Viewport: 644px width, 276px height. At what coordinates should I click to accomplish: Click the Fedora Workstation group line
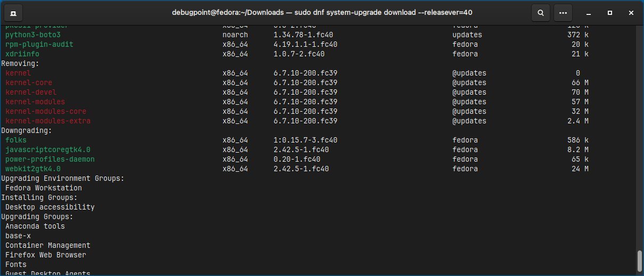(44, 188)
